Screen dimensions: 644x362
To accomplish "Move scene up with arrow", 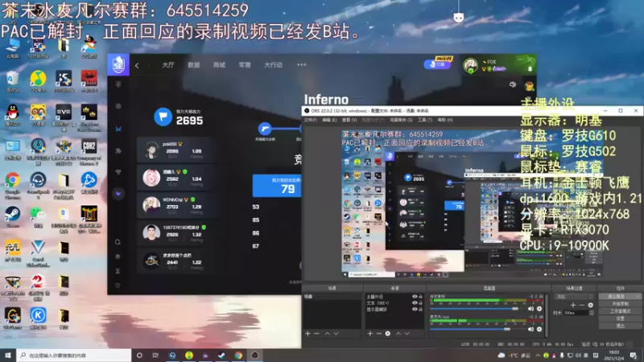I will [327, 333].
